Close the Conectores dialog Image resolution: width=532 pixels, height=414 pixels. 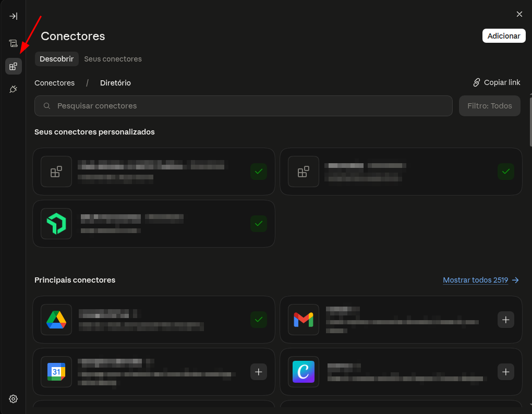[519, 14]
